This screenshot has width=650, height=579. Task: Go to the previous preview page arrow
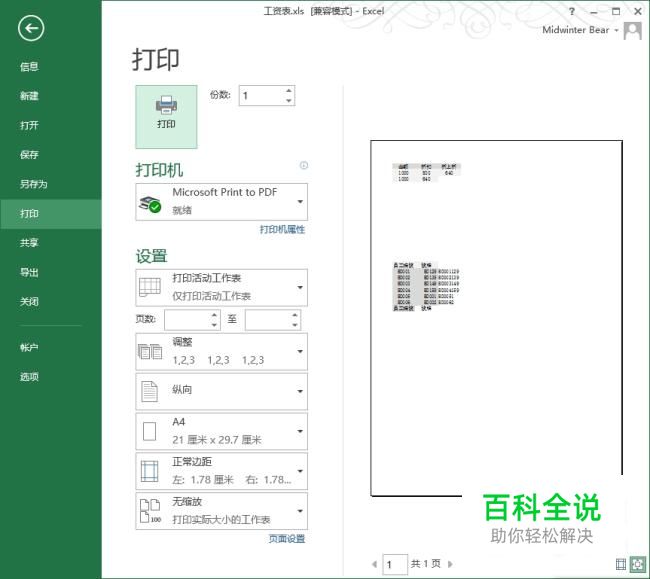pos(374,564)
